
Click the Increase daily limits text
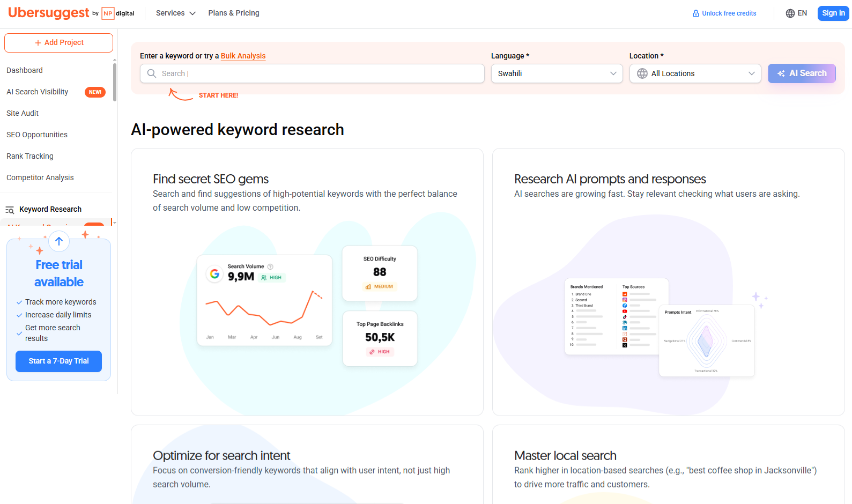tap(58, 315)
